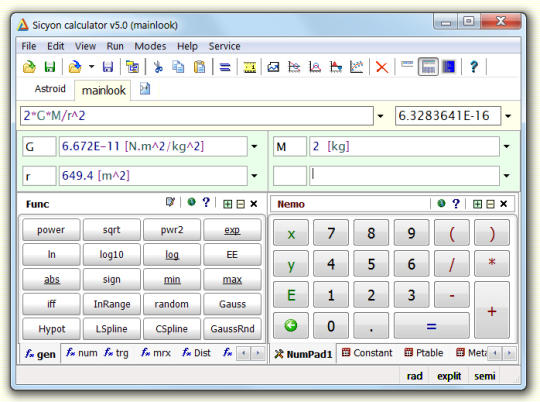Click the green save toolbar icon
540x402 pixels.
(50, 66)
